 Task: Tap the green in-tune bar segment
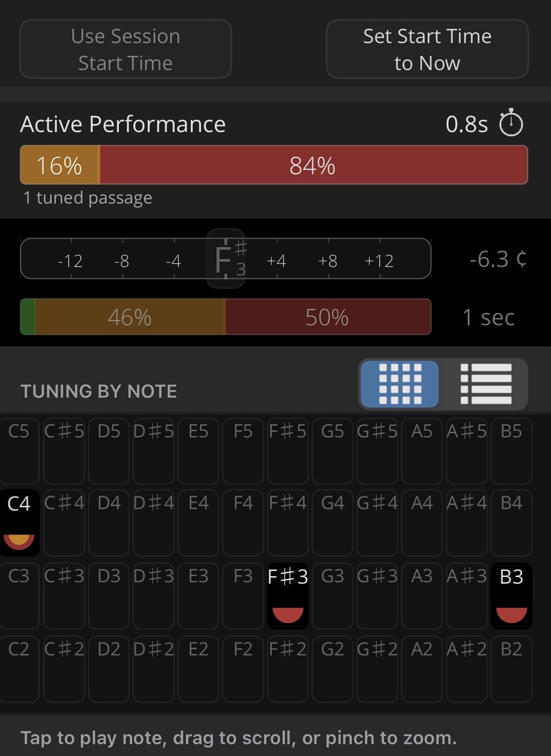click(x=28, y=317)
